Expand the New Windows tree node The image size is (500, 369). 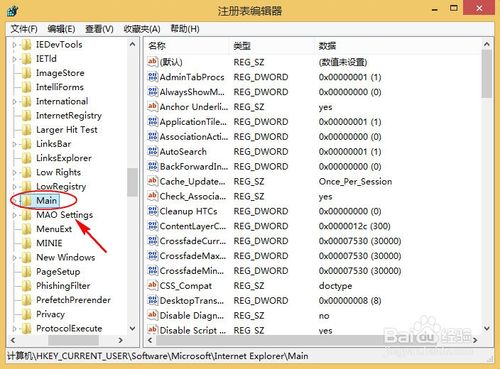[x=14, y=258]
